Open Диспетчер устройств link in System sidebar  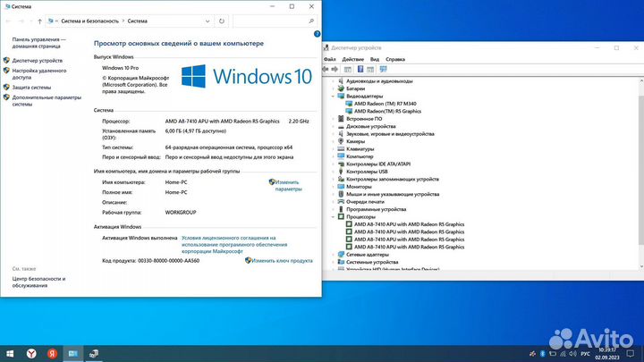tap(38, 61)
